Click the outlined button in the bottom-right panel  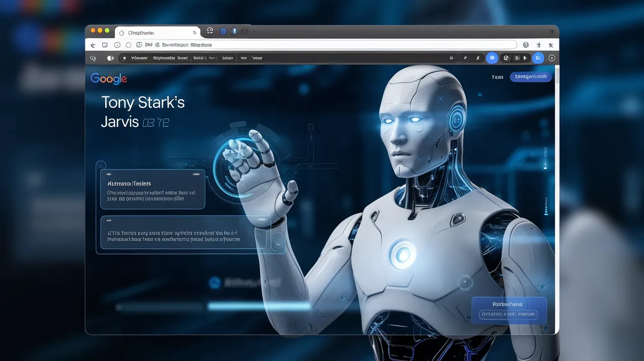pos(508,314)
